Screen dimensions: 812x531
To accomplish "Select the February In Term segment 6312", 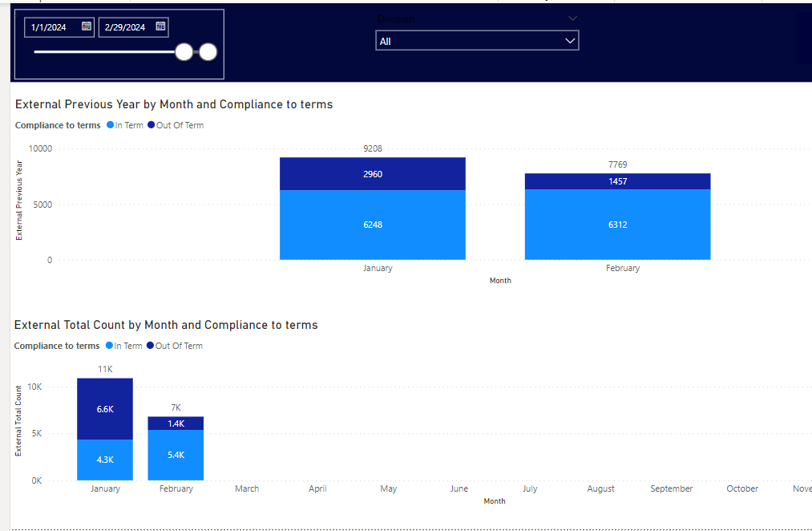I will (x=618, y=225).
